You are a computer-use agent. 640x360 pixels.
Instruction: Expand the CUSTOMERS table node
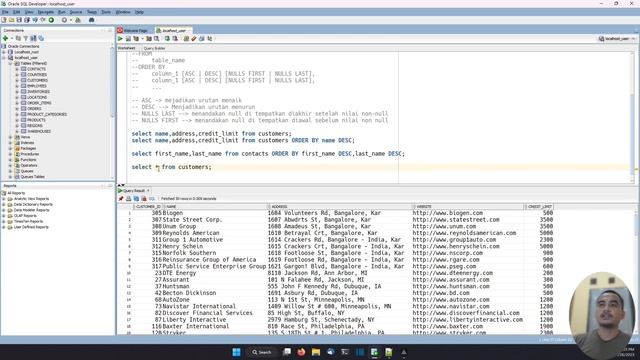[17, 80]
